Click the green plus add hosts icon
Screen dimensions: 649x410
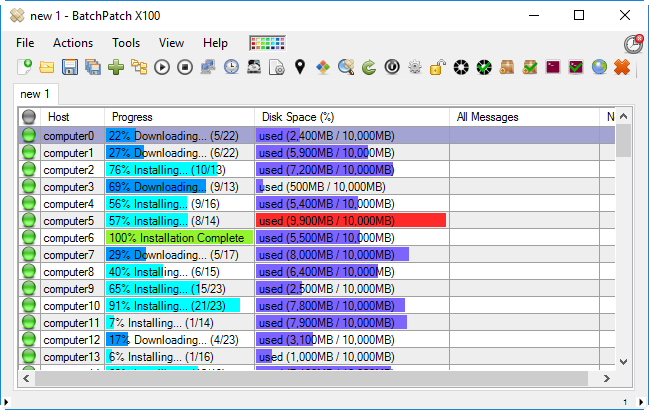[x=116, y=68]
